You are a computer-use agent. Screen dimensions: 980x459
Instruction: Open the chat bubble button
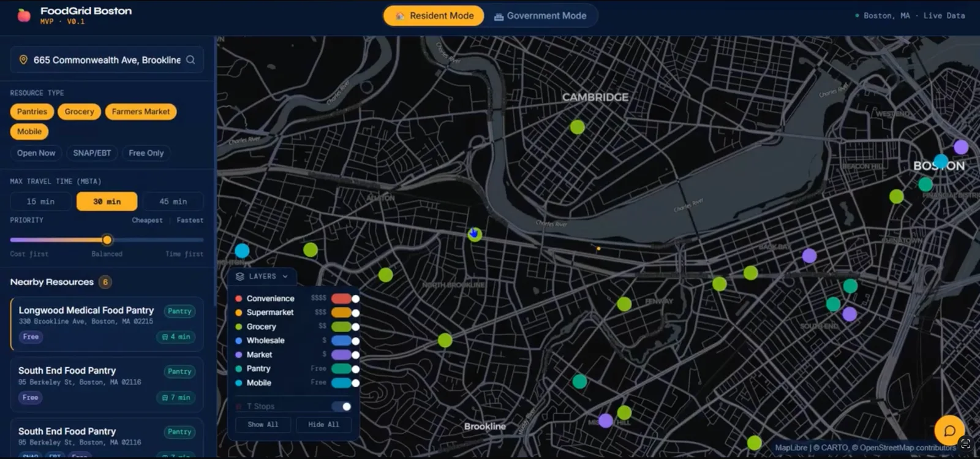pyautogui.click(x=949, y=430)
